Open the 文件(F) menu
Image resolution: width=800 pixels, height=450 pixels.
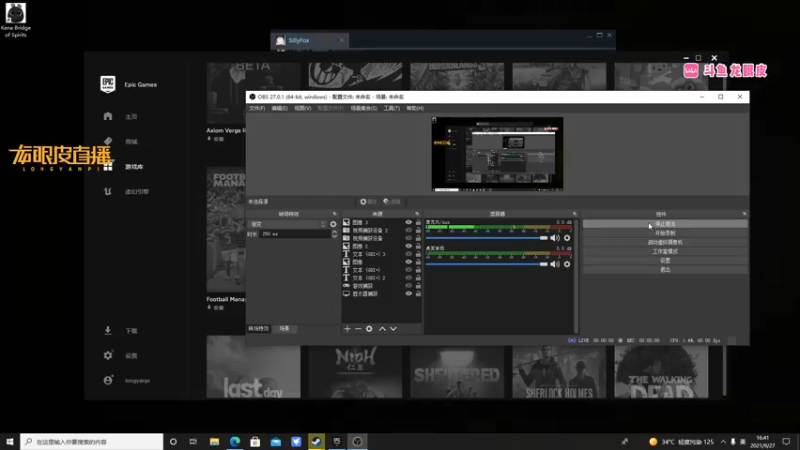257,108
